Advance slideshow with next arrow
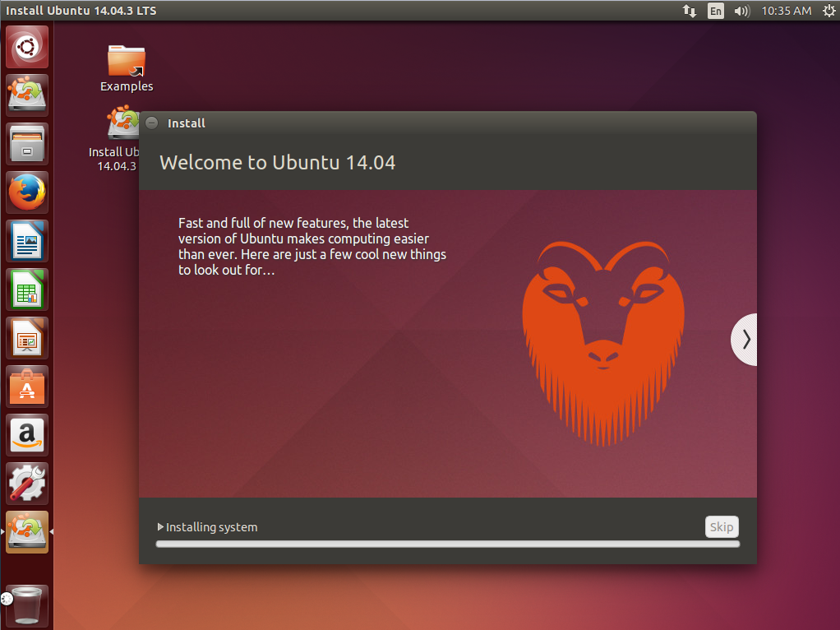 click(x=745, y=340)
